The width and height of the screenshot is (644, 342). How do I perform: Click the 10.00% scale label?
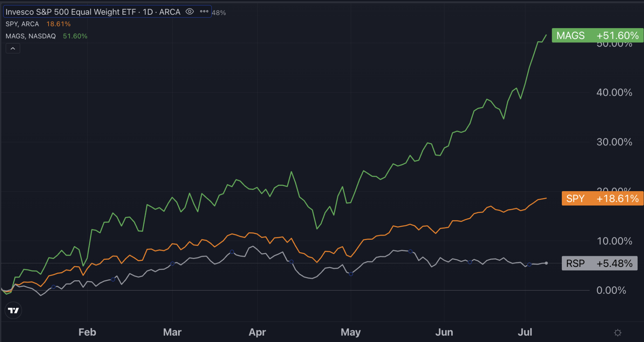614,241
